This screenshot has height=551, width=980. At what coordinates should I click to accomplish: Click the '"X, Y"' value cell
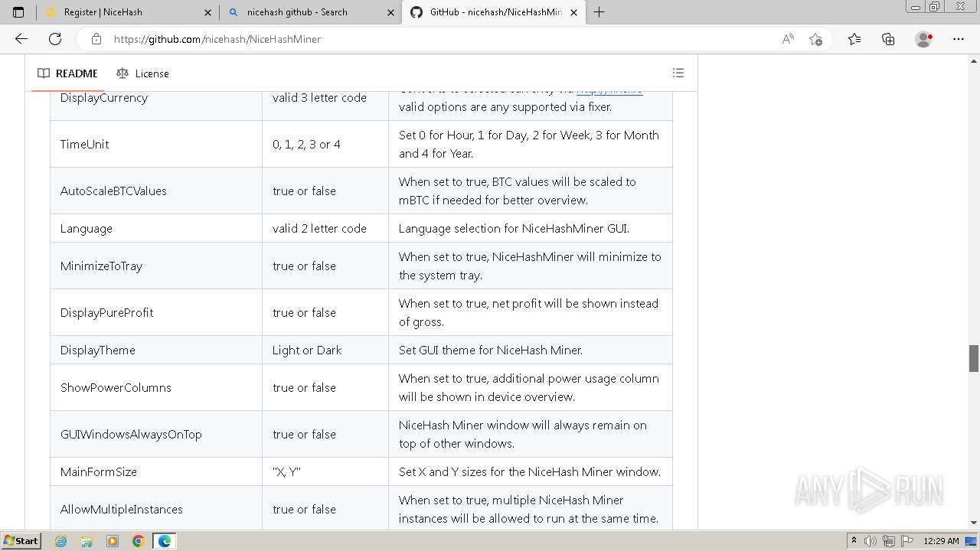pyautogui.click(x=325, y=471)
